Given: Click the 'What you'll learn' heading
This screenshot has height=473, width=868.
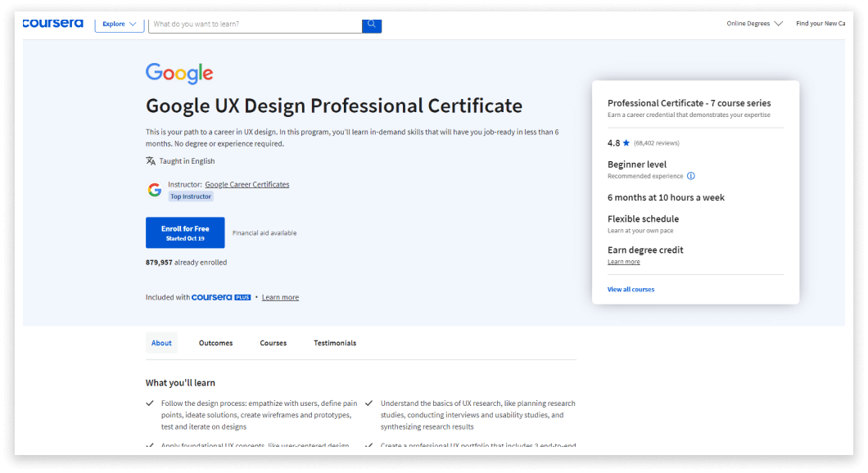Looking at the screenshot, I should pyautogui.click(x=180, y=383).
